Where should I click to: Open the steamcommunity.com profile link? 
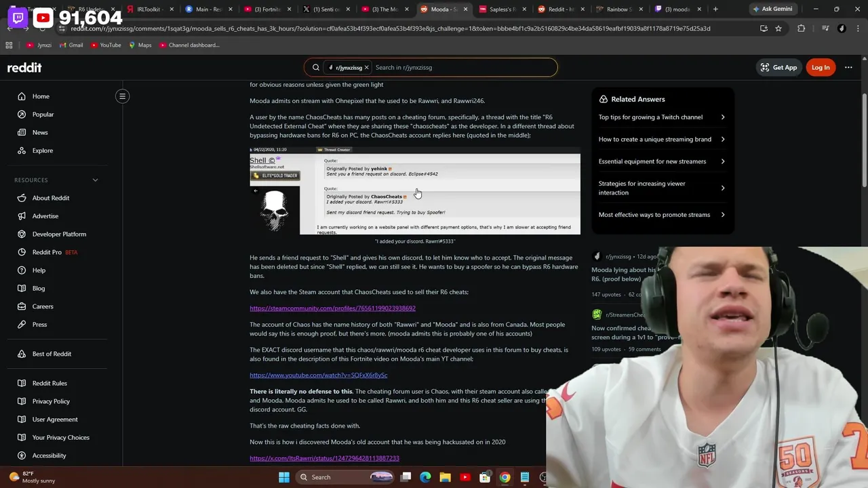332,308
